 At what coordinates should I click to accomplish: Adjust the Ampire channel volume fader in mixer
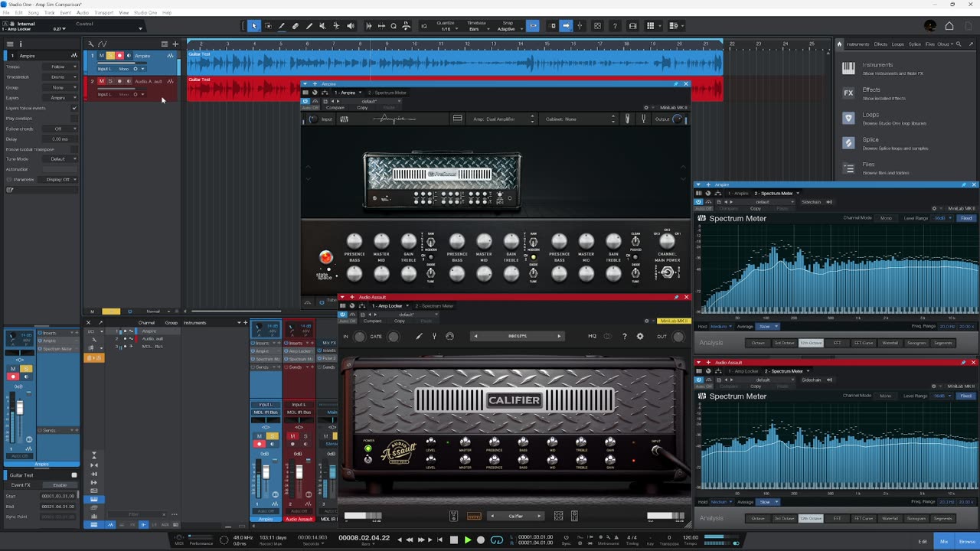pos(266,474)
